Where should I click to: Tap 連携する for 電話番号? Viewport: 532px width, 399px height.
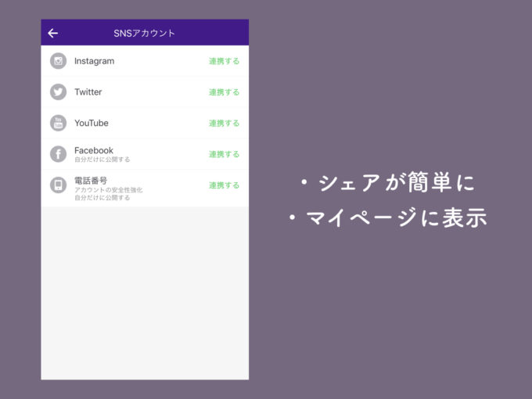click(x=224, y=185)
